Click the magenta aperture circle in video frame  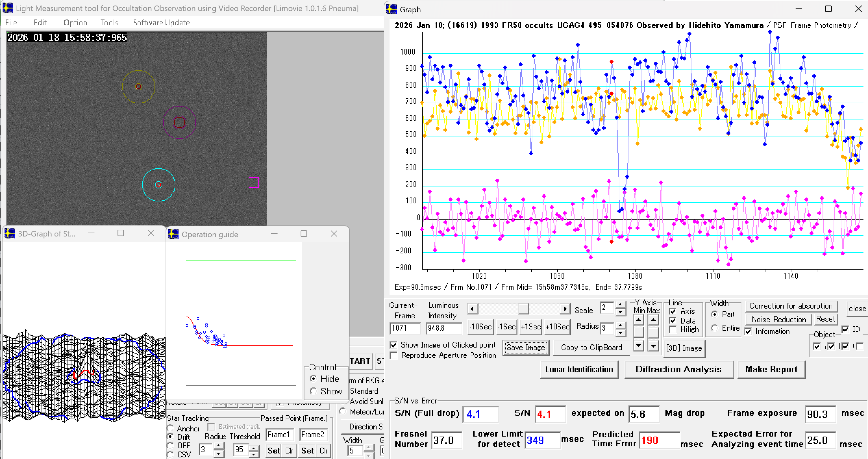tap(179, 122)
